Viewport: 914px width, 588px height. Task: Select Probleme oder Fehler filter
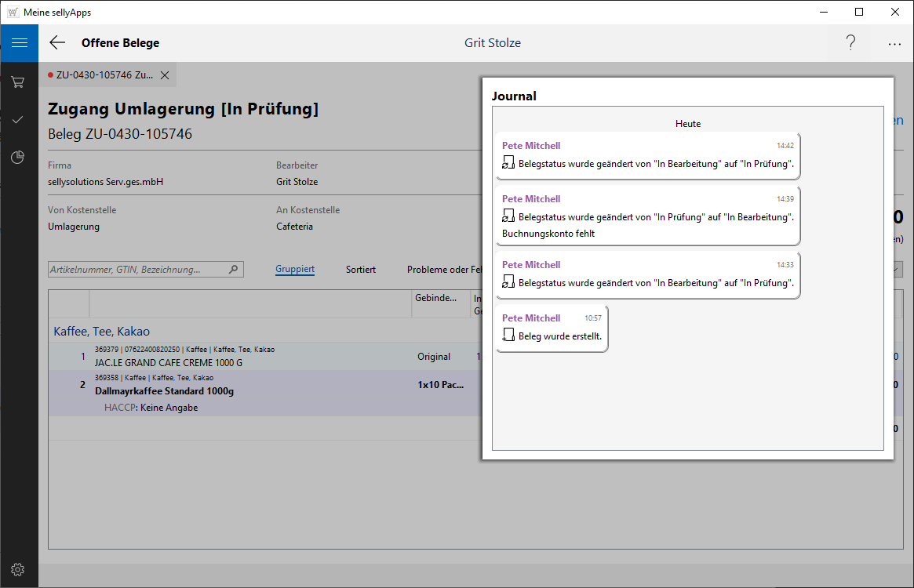(443, 270)
